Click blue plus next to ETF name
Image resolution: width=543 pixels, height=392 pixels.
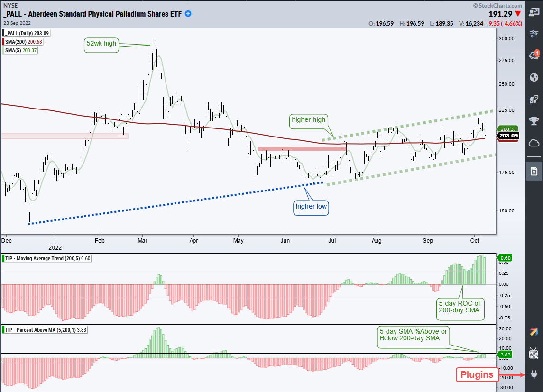tap(188, 14)
